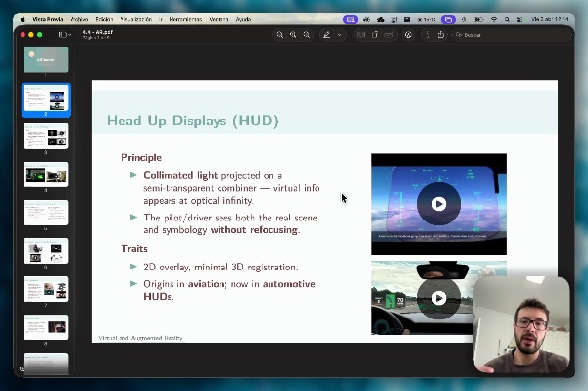The width and height of the screenshot is (588, 391).
Task: Click the last magnifier in the zoom group
Action: pos(307,35)
